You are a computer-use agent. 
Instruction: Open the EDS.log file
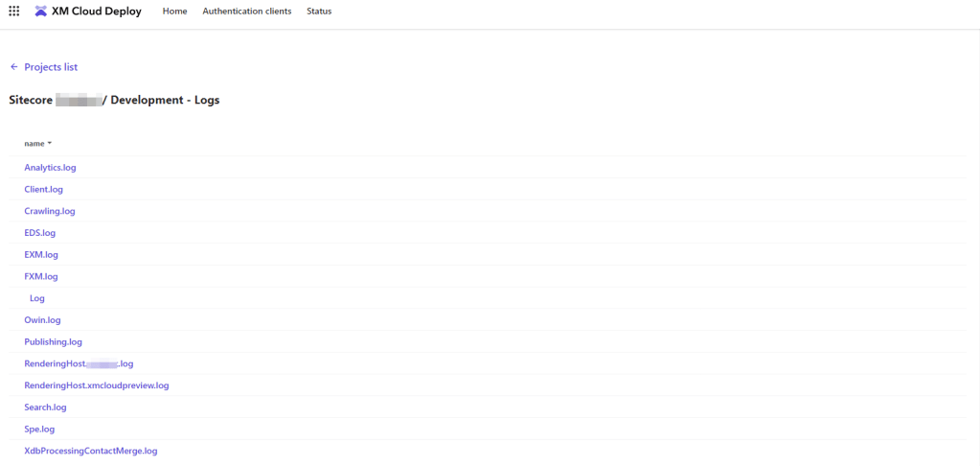pos(39,233)
